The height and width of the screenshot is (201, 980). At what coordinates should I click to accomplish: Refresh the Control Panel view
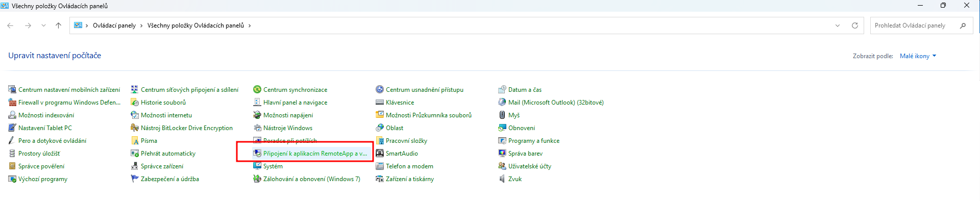[855, 26]
